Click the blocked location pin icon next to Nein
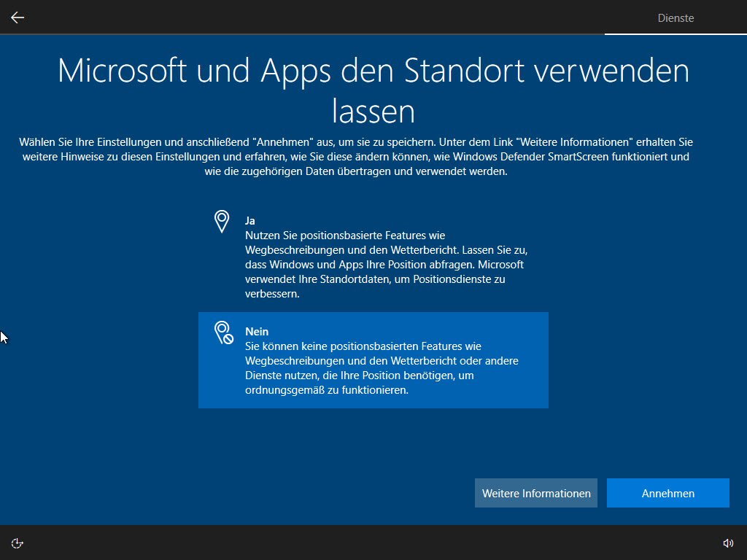747x560 pixels. pos(223,332)
